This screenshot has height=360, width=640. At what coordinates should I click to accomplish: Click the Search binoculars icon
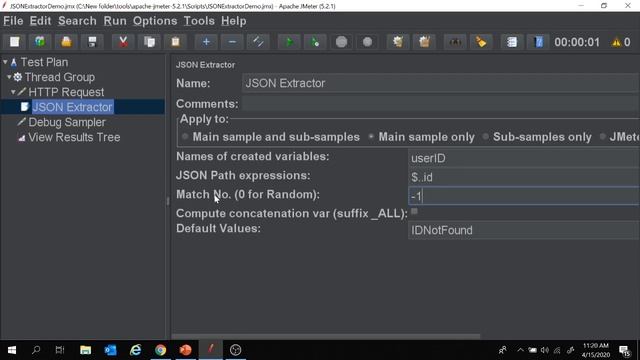click(455, 42)
